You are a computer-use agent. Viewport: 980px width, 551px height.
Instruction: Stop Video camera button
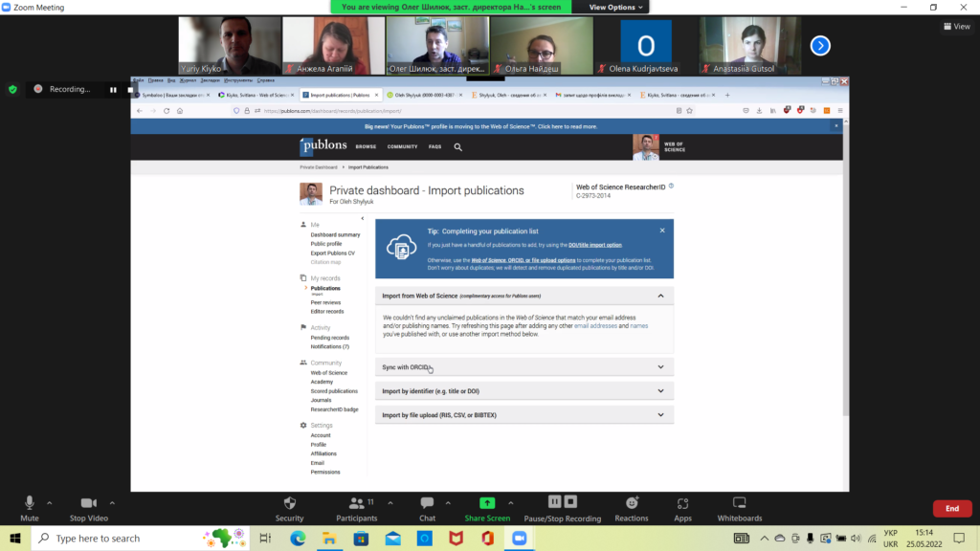89,509
